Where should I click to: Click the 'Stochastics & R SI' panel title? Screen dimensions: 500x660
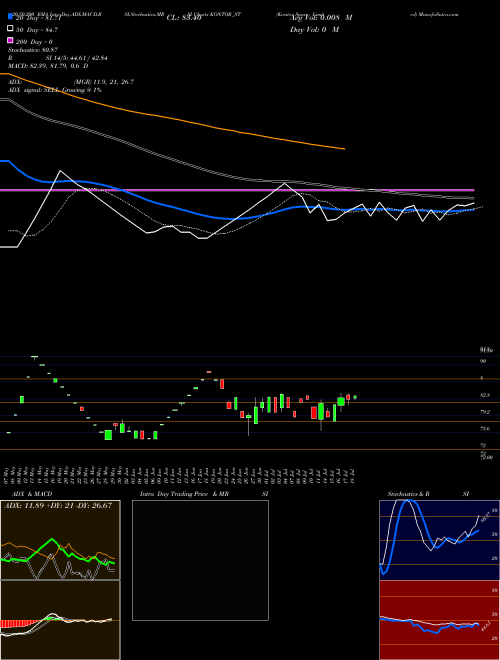point(428,494)
